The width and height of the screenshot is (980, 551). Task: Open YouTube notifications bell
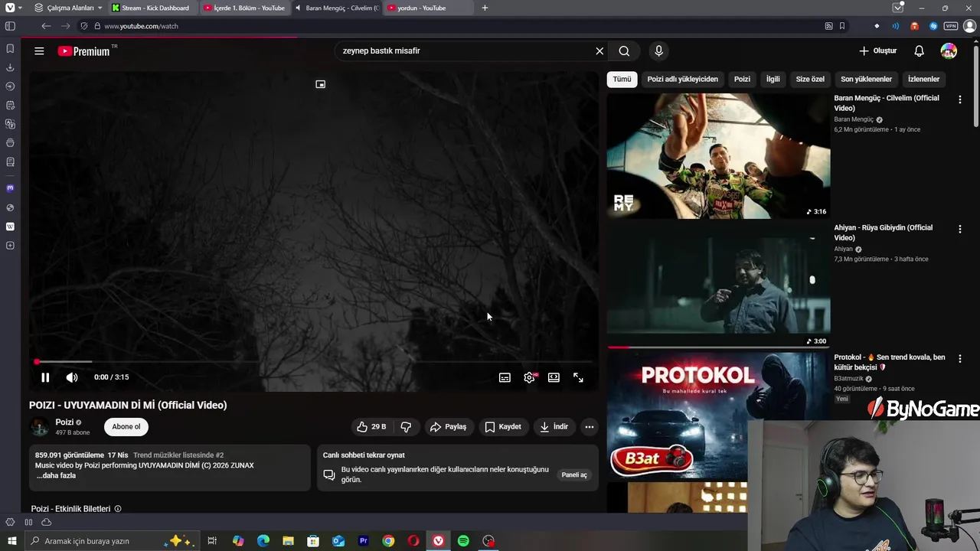click(x=919, y=51)
